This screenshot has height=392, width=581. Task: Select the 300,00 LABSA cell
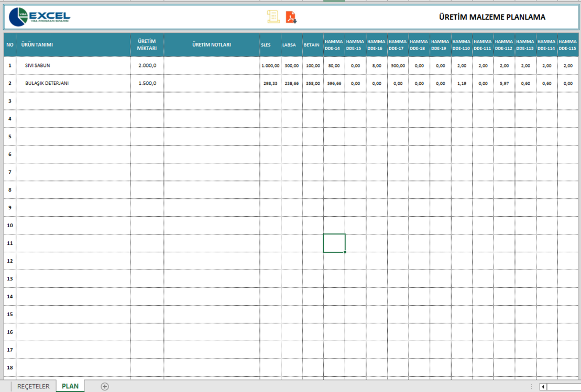tap(292, 65)
